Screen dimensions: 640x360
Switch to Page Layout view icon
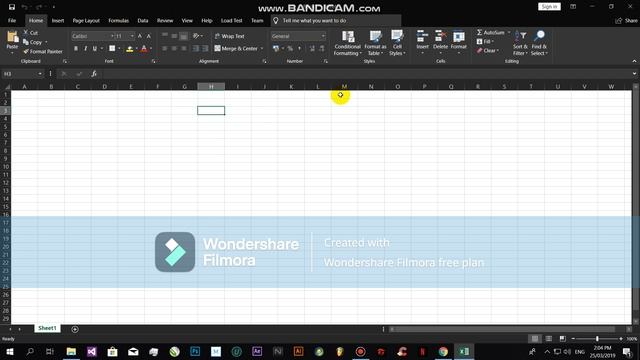click(549, 339)
